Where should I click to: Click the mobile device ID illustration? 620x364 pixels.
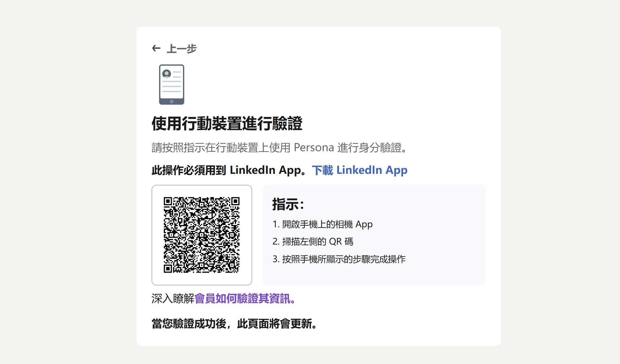tap(172, 85)
